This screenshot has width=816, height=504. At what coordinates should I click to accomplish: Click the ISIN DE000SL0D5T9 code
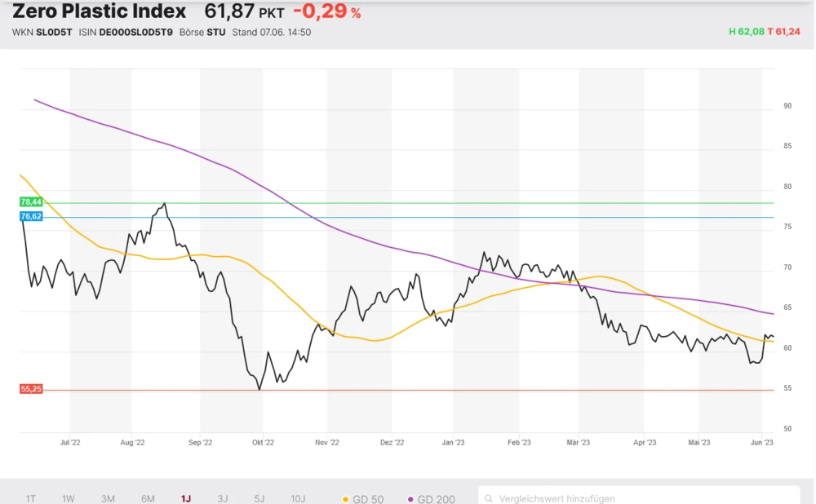[x=135, y=33]
